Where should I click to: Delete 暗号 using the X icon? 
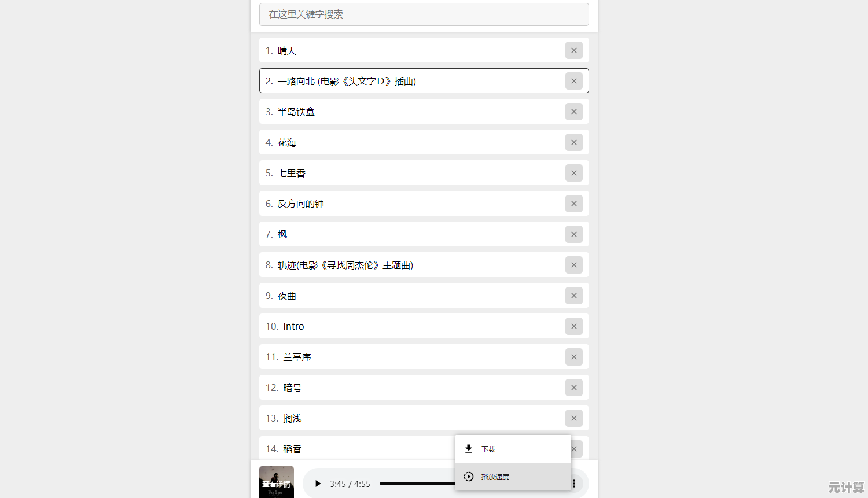pyautogui.click(x=573, y=388)
